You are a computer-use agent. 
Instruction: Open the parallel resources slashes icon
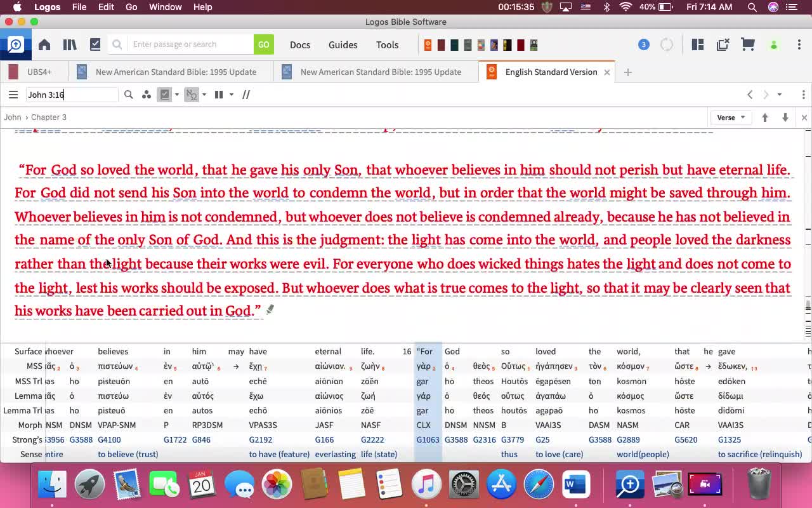246,95
